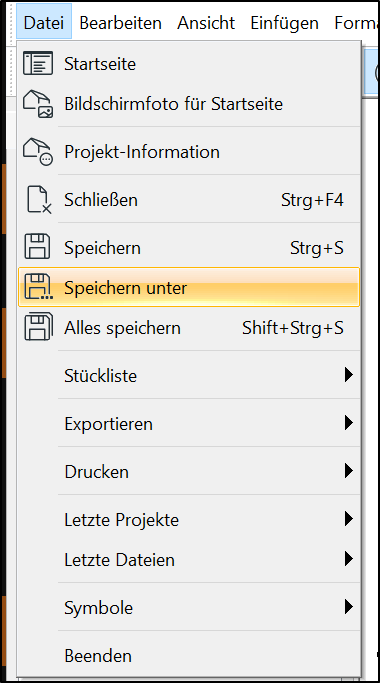Select Speichern unter menu entry text
This screenshot has width=380, height=683.
point(126,288)
